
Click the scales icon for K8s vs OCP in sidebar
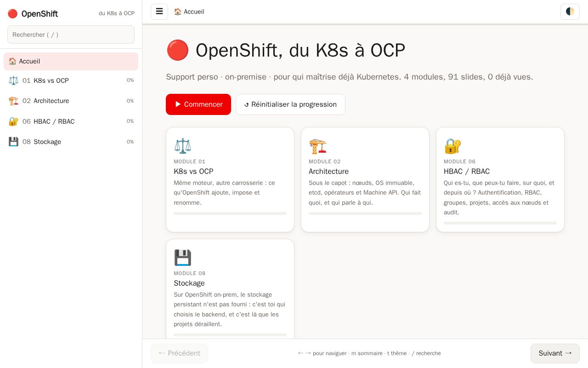[13, 80]
